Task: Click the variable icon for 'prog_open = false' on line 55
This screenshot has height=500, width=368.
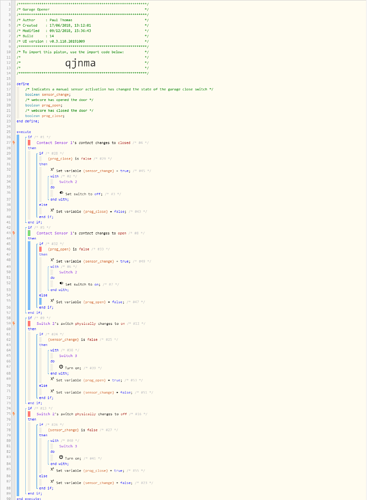Action: pos(52,301)
